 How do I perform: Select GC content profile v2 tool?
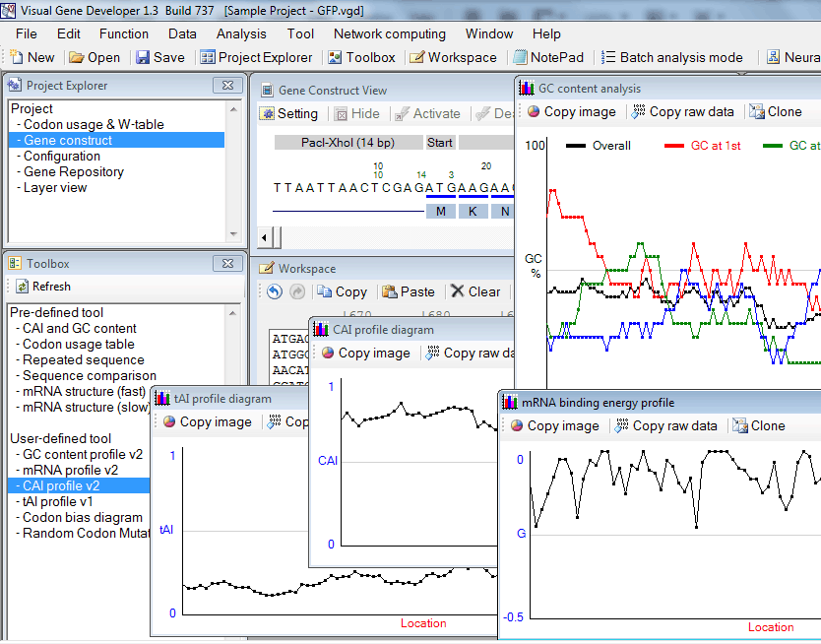[x=82, y=455]
